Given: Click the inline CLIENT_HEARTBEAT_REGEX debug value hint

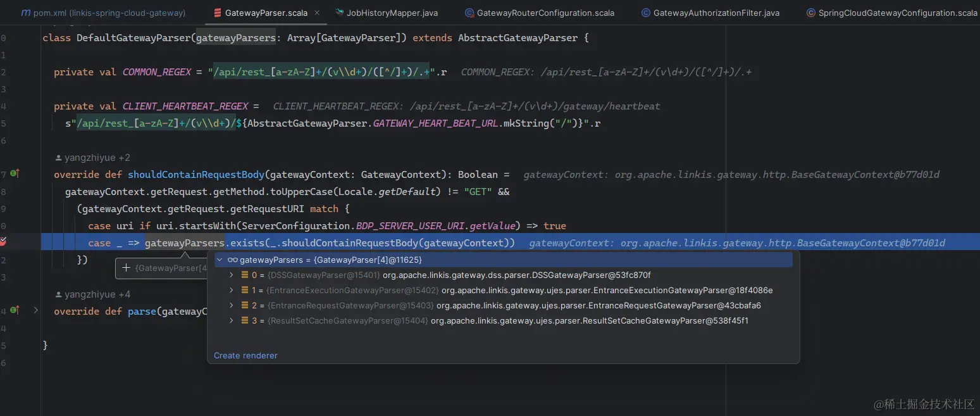Looking at the screenshot, I should pos(467,106).
